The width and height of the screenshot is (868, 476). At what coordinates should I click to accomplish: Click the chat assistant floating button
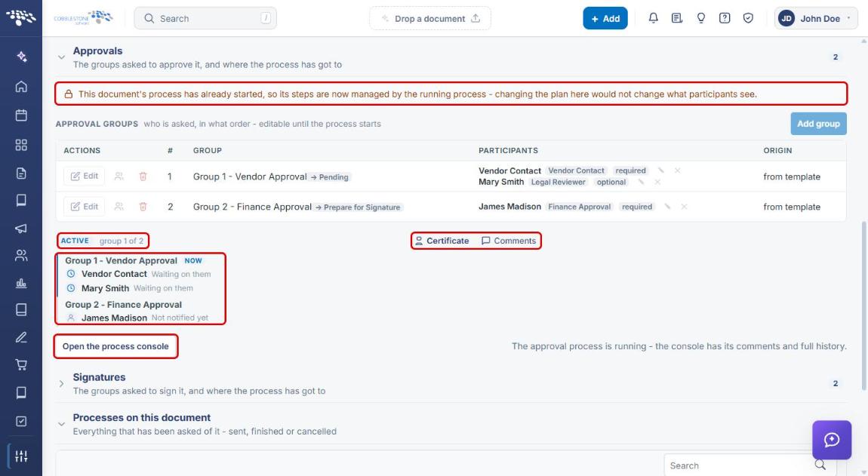[832, 440]
